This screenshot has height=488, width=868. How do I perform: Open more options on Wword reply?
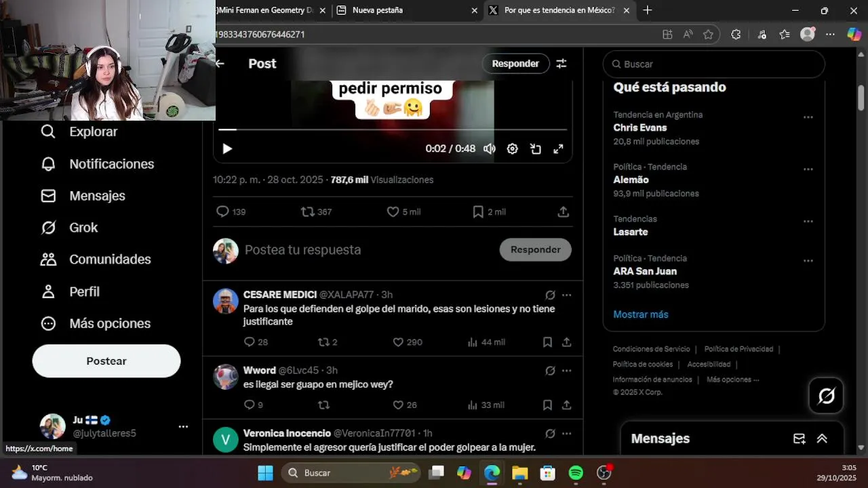pos(566,371)
